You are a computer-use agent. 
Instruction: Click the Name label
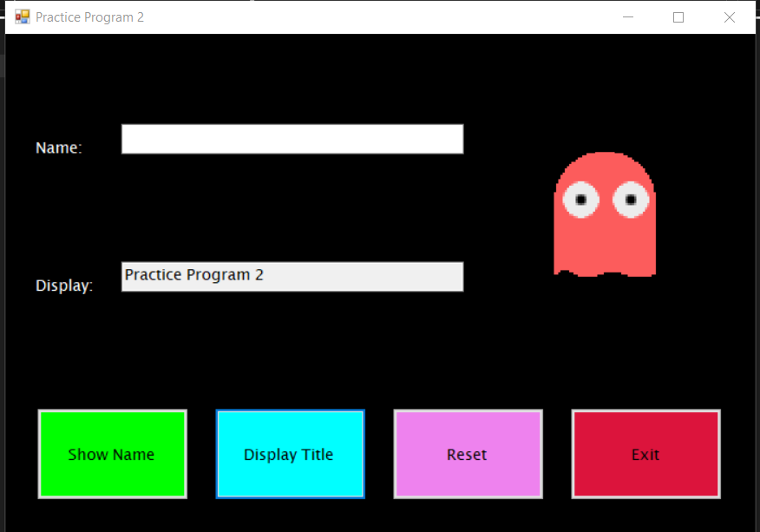[x=57, y=148]
